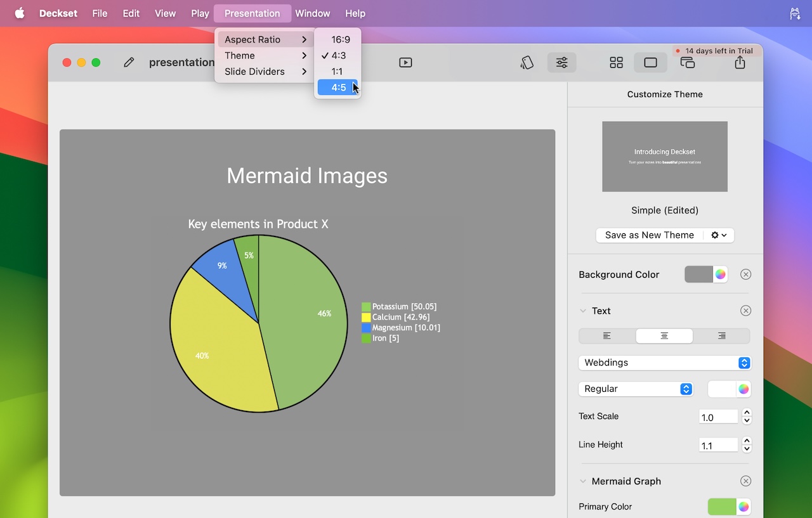Switch to single slide view
This screenshot has height=518, width=812.
[650, 62]
